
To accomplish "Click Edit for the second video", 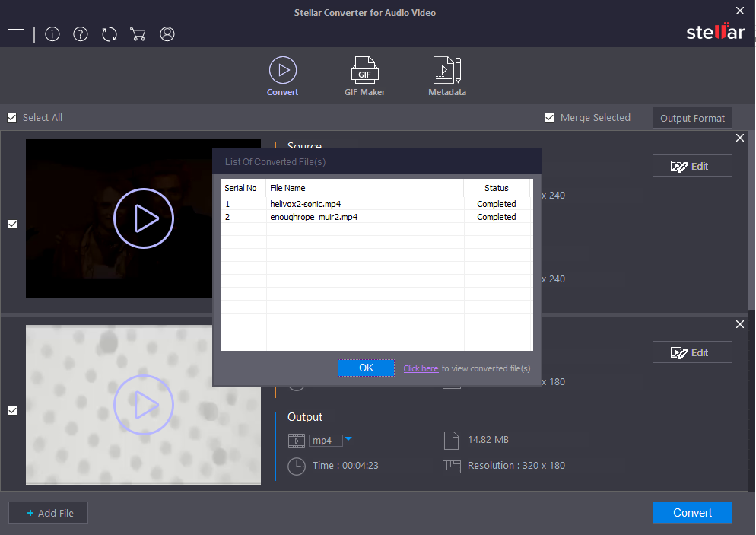I will [x=692, y=352].
